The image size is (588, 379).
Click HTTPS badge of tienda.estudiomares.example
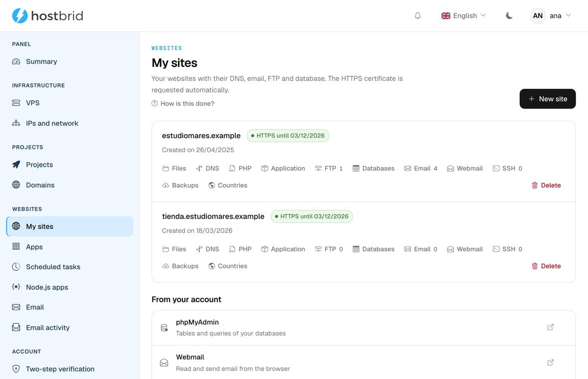[311, 216]
